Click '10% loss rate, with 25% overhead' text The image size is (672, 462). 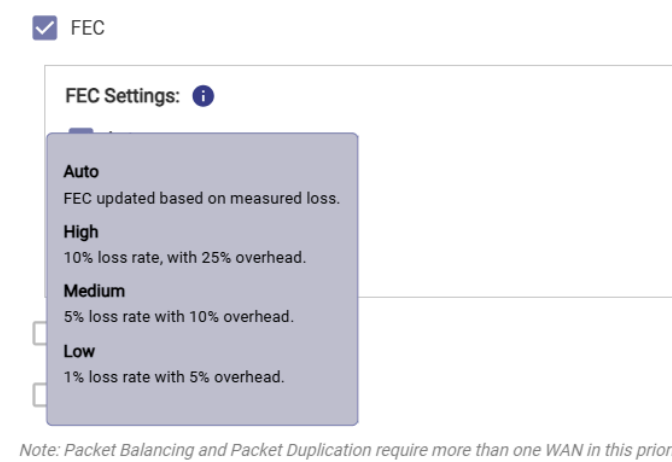pos(185,258)
